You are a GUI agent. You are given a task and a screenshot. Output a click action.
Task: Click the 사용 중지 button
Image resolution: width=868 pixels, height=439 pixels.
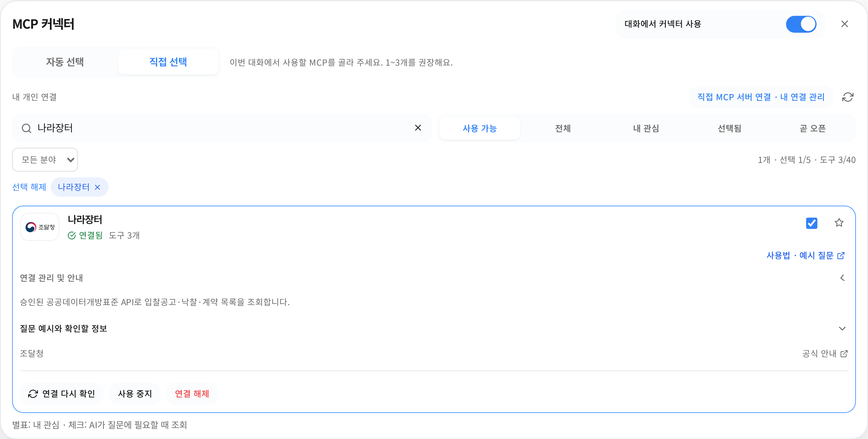click(135, 394)
